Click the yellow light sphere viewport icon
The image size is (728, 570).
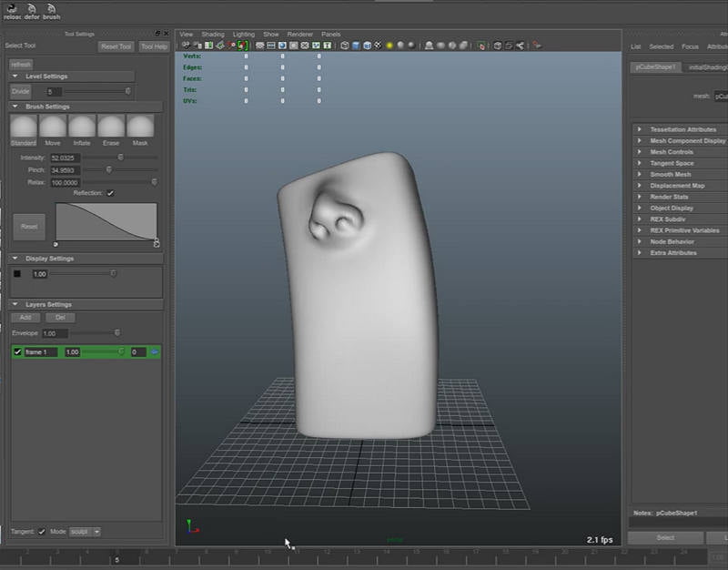coord(389,45)
